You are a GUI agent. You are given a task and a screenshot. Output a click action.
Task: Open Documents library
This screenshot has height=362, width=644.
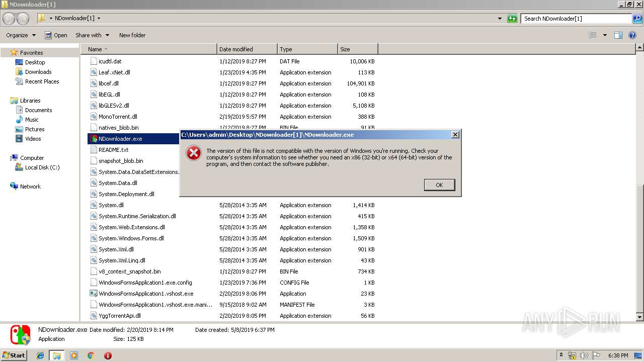(38, 110)
